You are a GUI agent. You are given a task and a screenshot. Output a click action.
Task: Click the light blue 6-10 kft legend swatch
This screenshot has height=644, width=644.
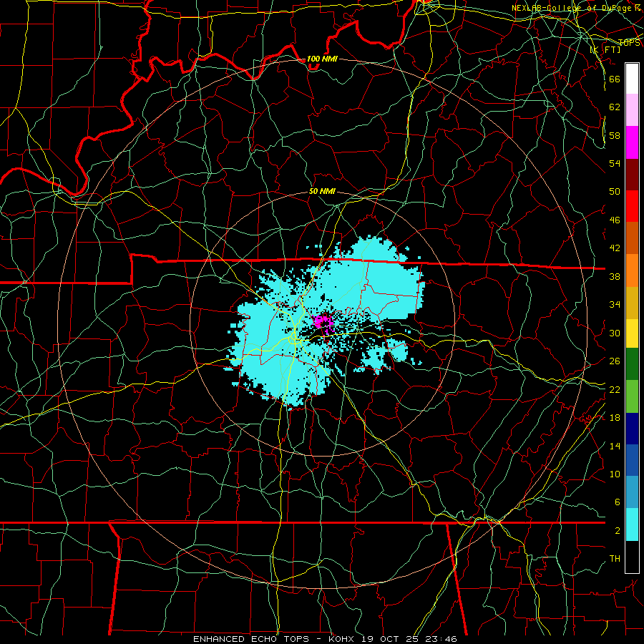click(632, 492)
